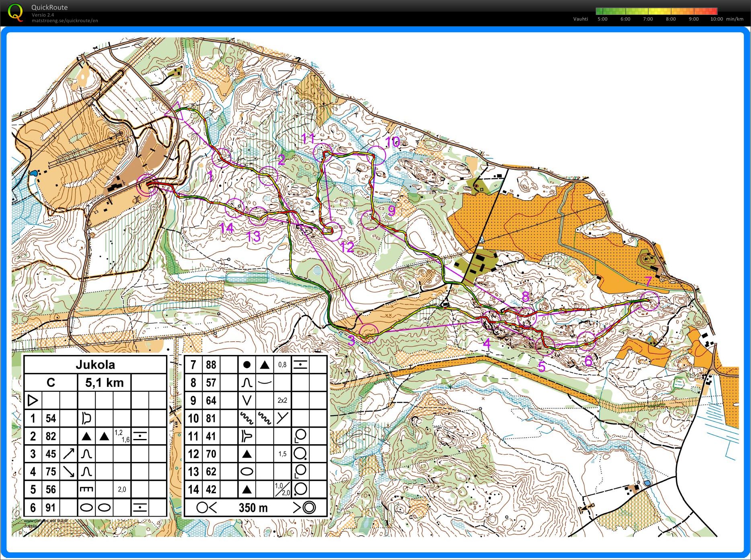The height and width of the screenshot is (560, 751).
Task: Click control code '81' in row 10
Action: [211, 418]
